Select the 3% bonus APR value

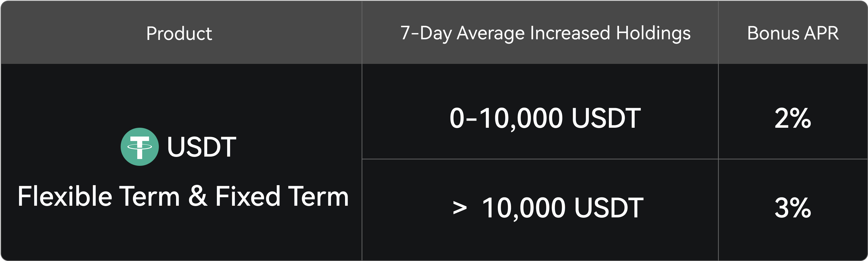[793, 208]
